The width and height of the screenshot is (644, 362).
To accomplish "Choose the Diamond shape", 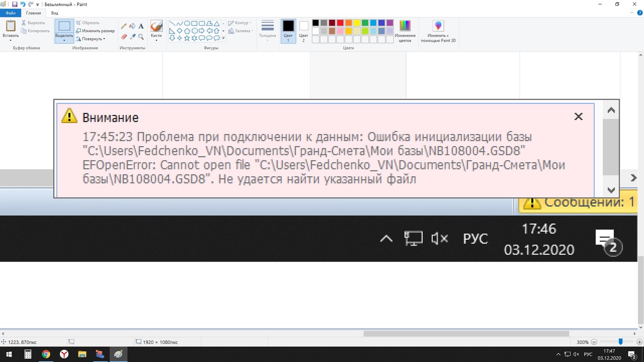I will click(x=179, y=31).
